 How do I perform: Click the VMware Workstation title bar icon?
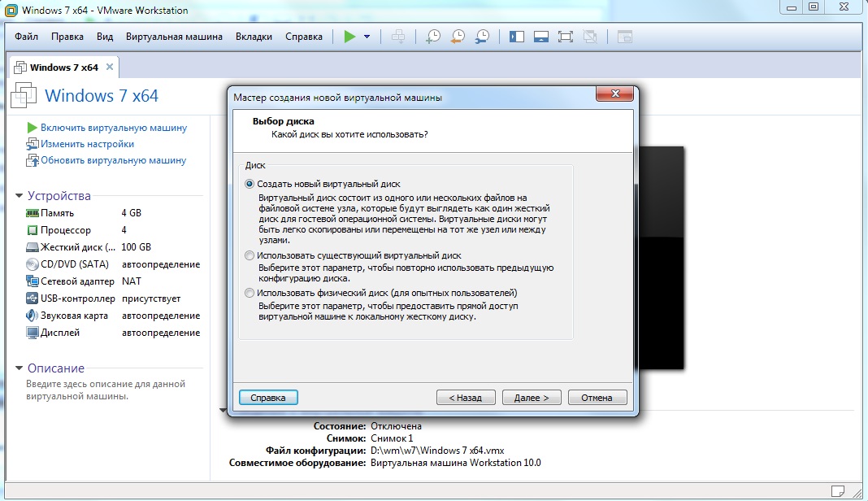click(x=10, y=10)
